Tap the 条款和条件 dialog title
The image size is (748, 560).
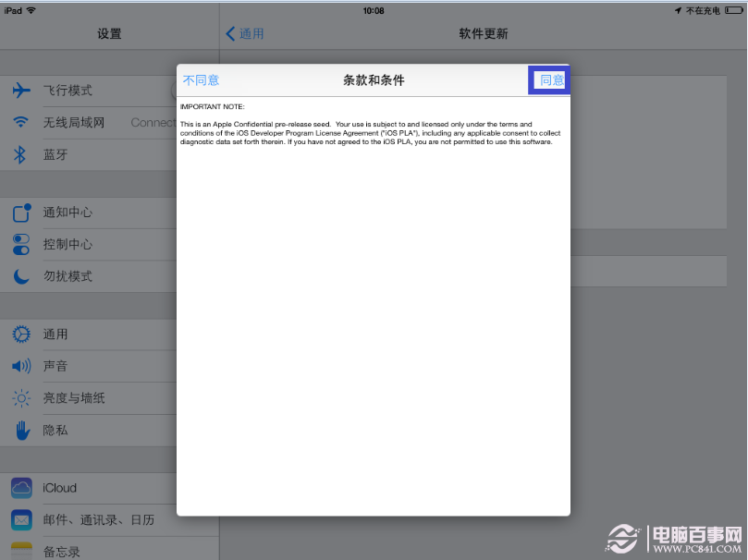click(374, 80)
